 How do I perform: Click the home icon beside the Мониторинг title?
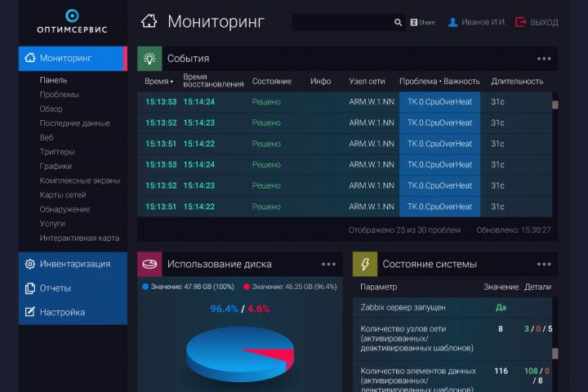(149, 21)
